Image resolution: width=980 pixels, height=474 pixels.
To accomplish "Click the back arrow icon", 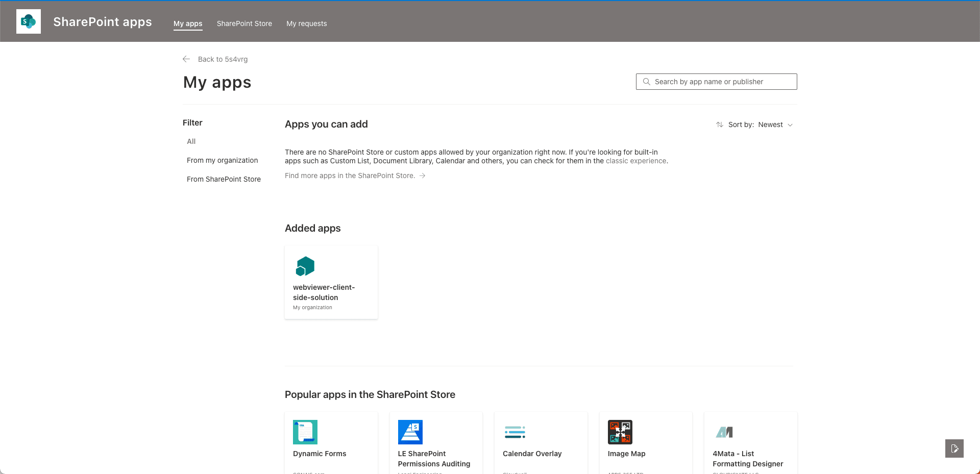I will (186, 59).
